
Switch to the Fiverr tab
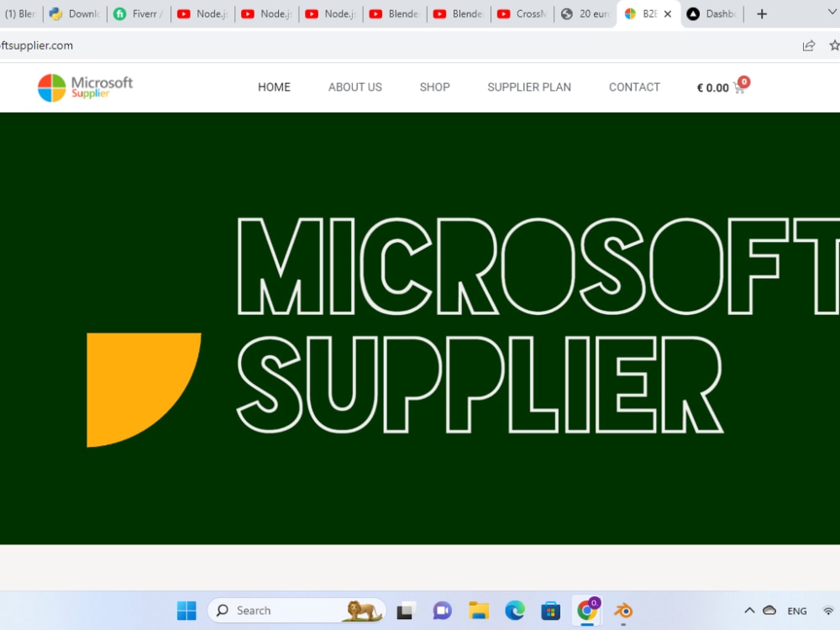tap(139, 14)
